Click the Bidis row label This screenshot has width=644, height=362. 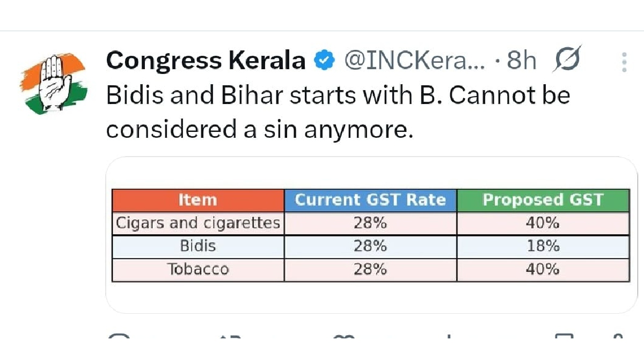pos(197,246)
